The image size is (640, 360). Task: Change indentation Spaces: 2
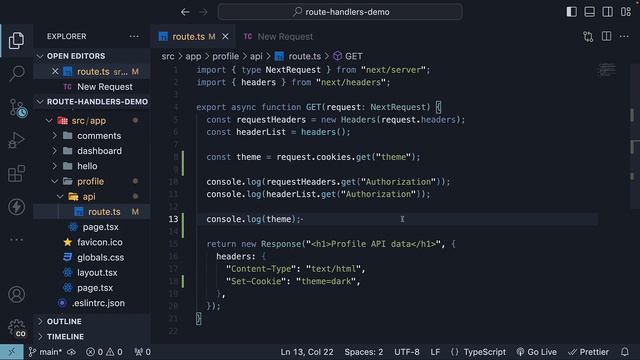pos(364,352)
